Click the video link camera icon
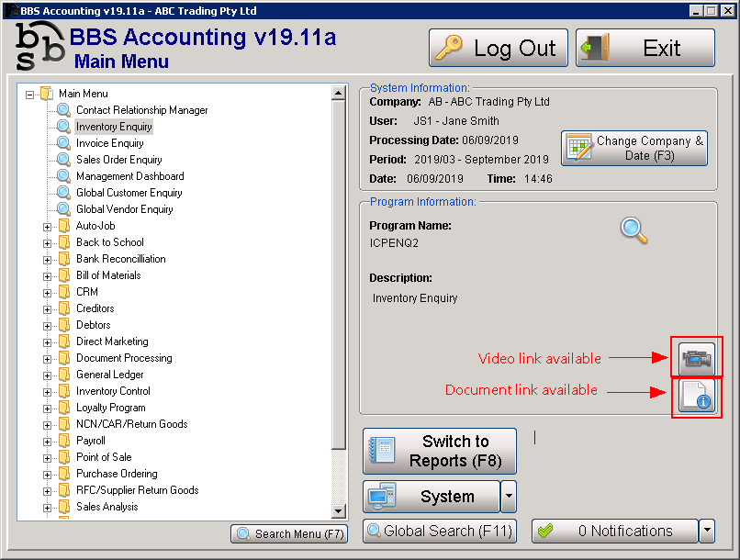Image resolution: width=740 pixels, height=560 pixels. pos(696,357)
